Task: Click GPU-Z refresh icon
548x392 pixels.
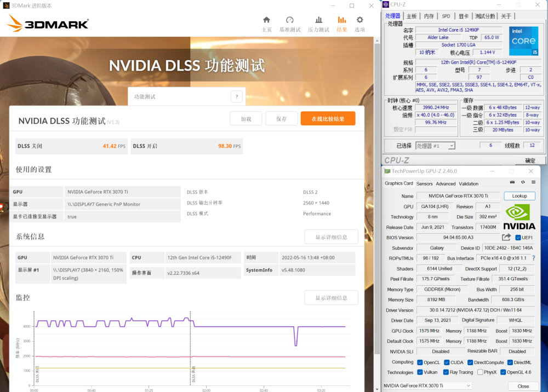Action: click(x=523, y=182)
